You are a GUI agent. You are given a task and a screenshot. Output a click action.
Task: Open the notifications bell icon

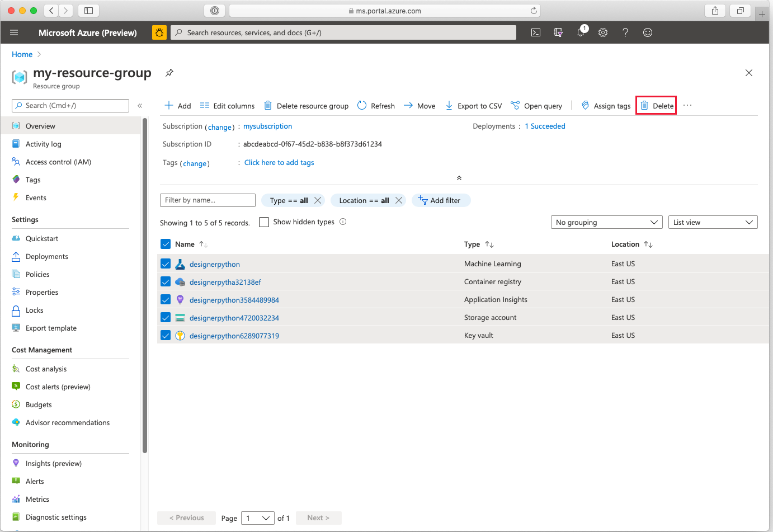pyautogui.click(x=581, y=32)
